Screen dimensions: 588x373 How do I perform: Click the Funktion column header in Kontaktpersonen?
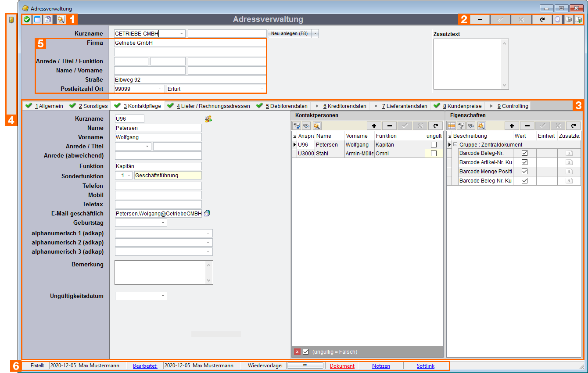pos(399,136)
